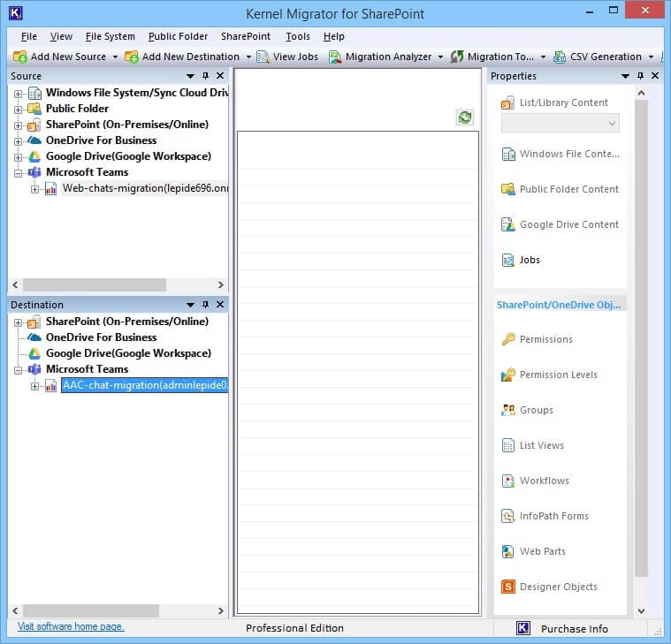Click the Web-chats-migration job icon
Viewport: 671px width, 644px height.
point(51,188)
